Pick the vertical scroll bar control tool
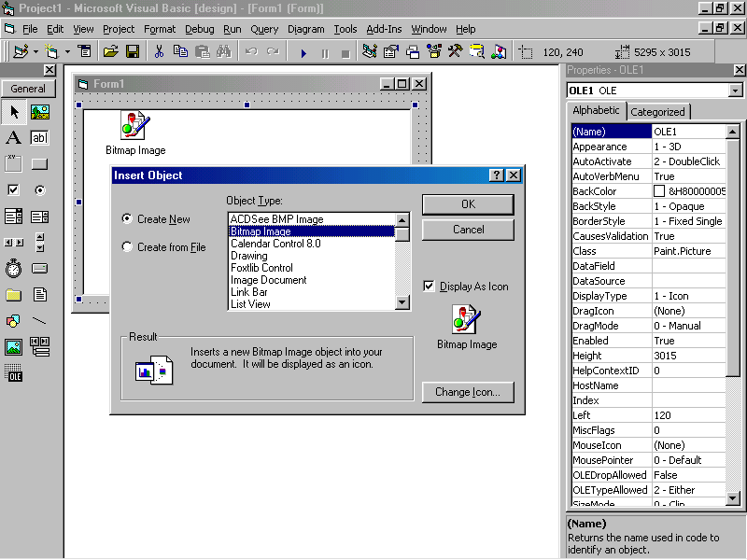 (x=40, y=243)
